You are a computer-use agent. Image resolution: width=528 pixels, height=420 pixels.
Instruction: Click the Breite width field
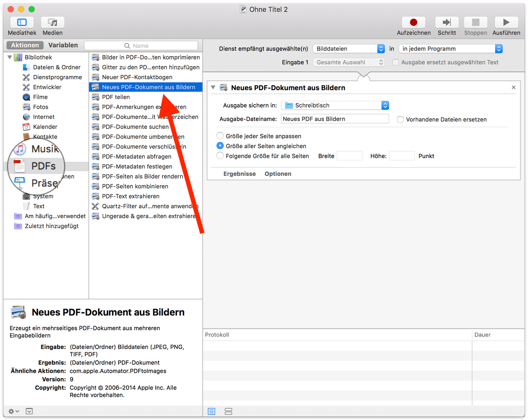350,156
